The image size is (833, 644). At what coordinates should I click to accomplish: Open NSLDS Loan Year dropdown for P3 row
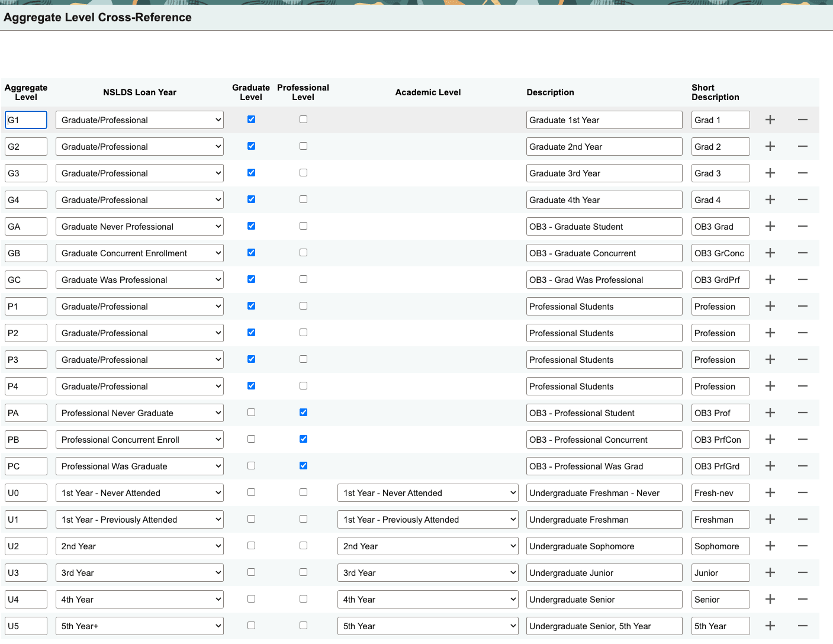coord(140,359)
